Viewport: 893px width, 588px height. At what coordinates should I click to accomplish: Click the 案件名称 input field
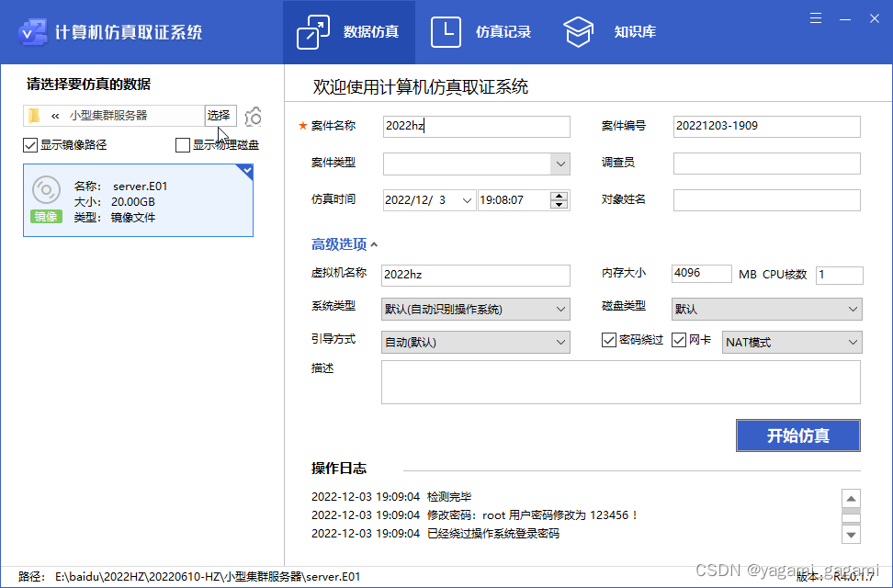[x=476, y=127]
